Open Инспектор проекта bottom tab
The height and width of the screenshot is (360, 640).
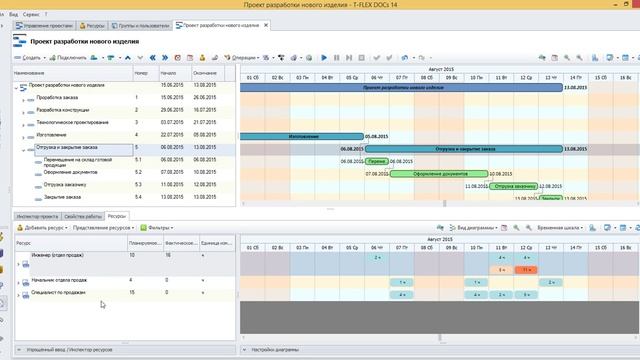tap(38, 216)
